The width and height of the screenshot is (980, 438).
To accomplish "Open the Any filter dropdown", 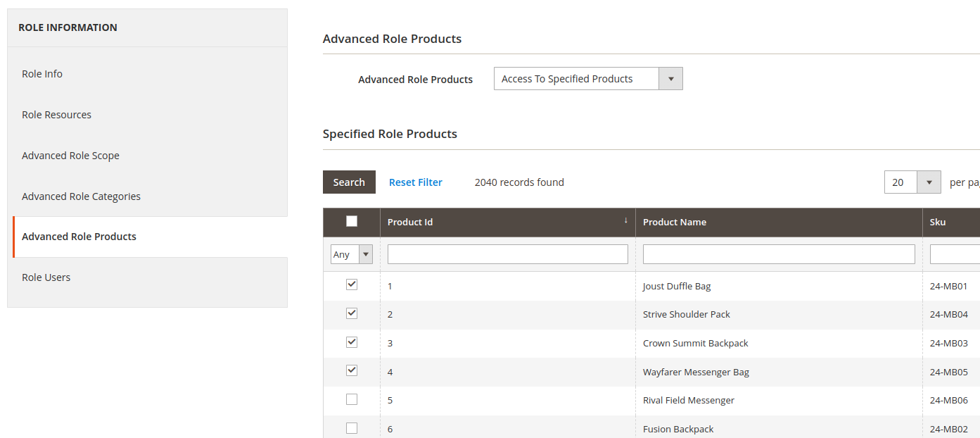I will click(x=352, y=254).
